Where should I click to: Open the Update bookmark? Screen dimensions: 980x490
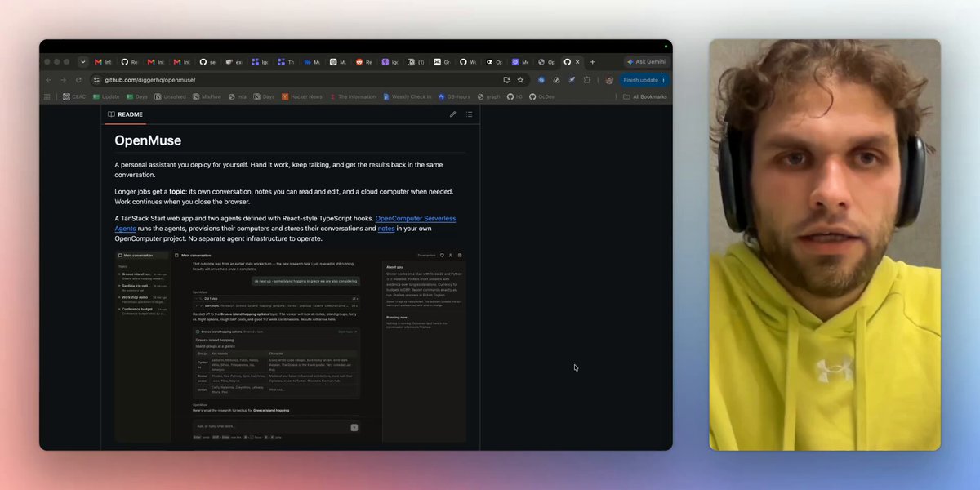105,96
